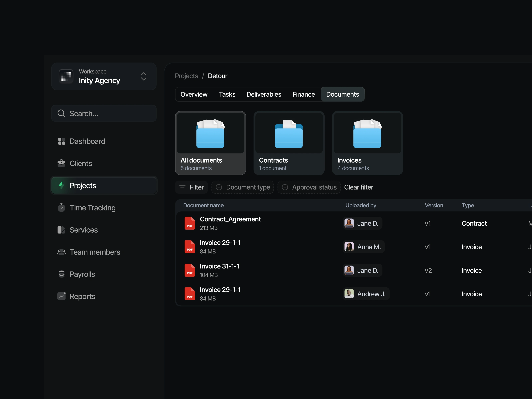Switch to the Overview tab
The height and width of the screenshot is (399, 532).
(x=194, y=94)
